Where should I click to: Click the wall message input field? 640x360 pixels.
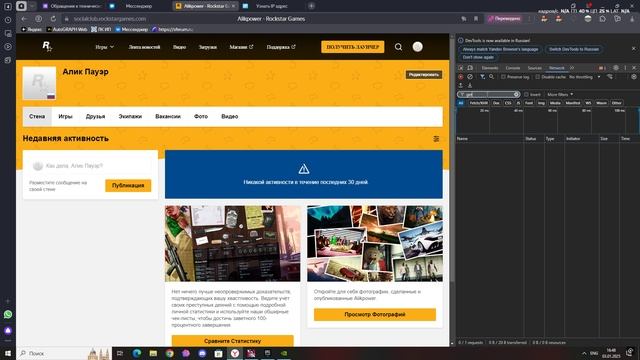click(90, 166)
